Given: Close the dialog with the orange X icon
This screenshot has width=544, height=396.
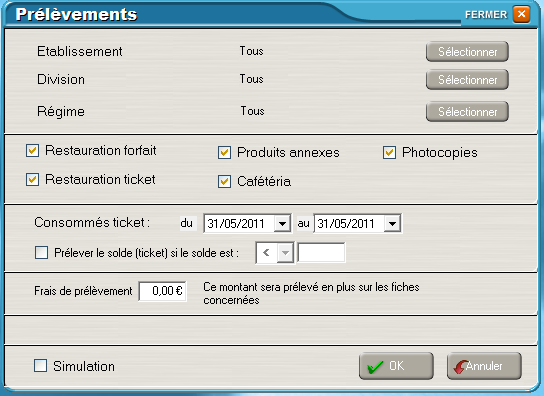Looking at the screenshot, I should 521,15.
